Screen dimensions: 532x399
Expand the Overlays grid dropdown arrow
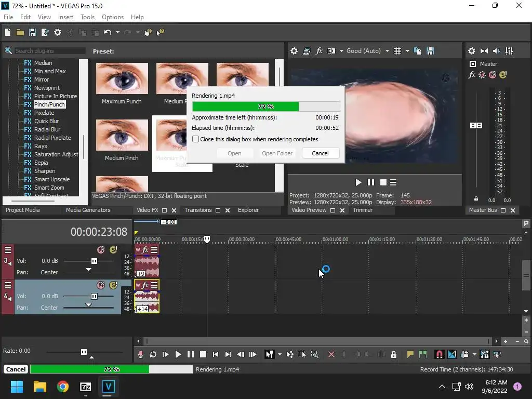click(x=407, y=51)
